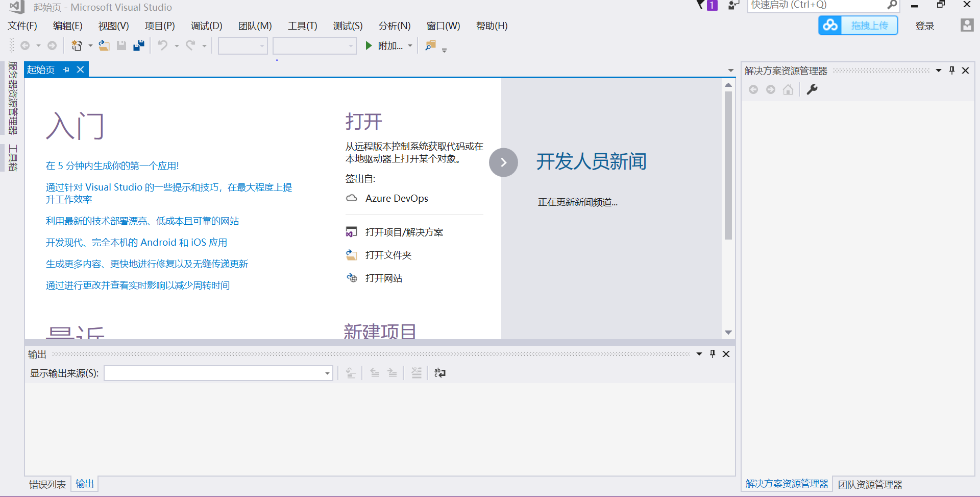Click the Open File folder icon
Viewport: 980px width, 497px height.
coord(104,46)
